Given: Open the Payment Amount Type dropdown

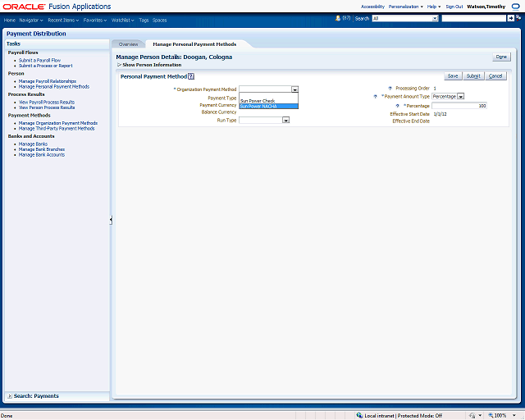Looking at the screenshot, I should click(461, 96).
